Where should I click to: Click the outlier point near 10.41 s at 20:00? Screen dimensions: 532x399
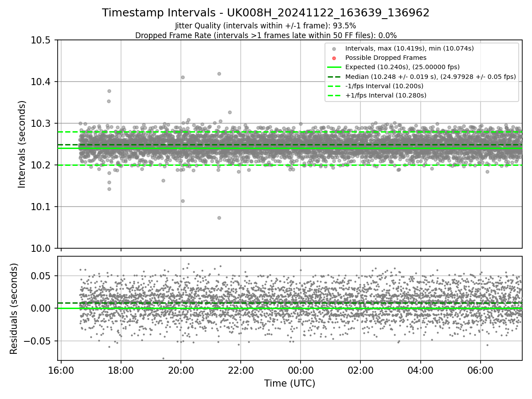click(x=183, y=77)
